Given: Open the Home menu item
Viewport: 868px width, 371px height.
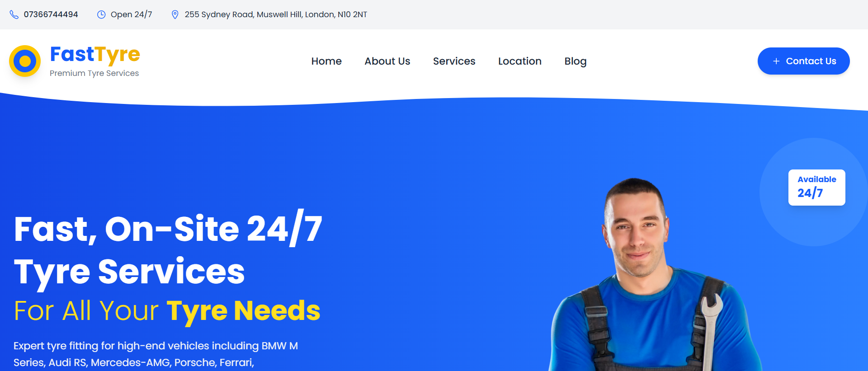Looking at the screenshot, I should pyautogui.click(x=326, y=61).
